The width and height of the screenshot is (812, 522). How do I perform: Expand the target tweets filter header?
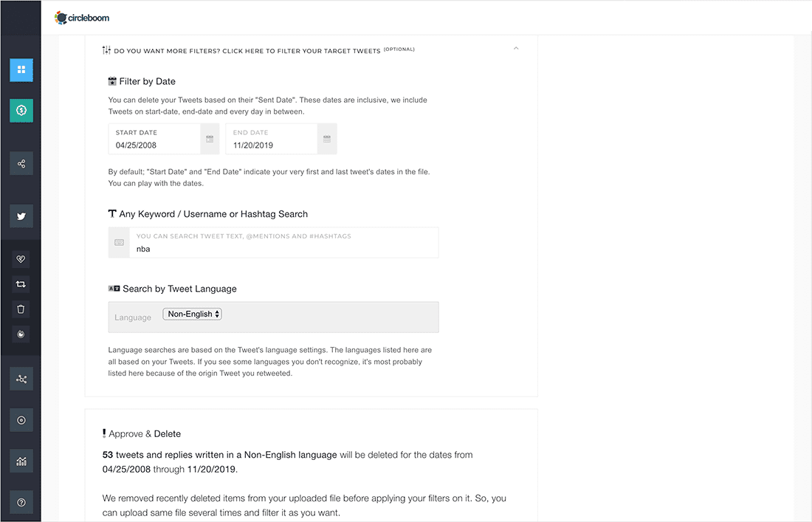[258, 49]
